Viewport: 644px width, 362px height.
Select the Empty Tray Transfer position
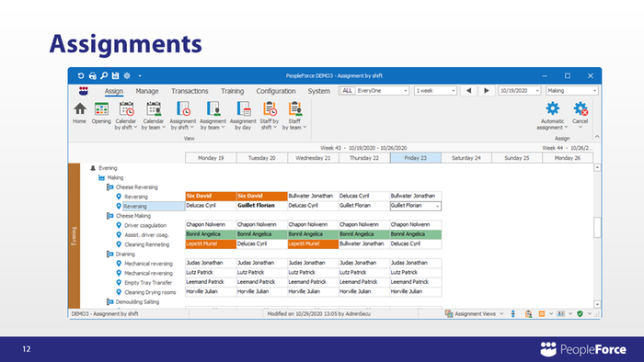148,283
